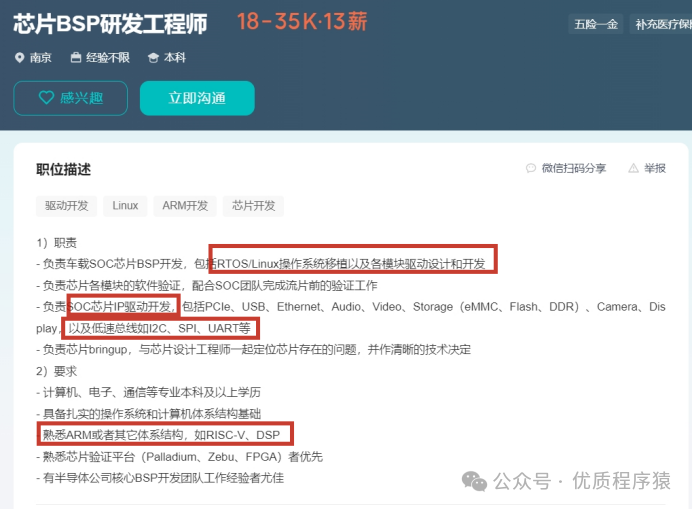Click the line 有半导体公司核心BSP开发团队工作经验者尤佳
Image resolution: width=693 pixels, height=509 pixels.
point(160,478)
